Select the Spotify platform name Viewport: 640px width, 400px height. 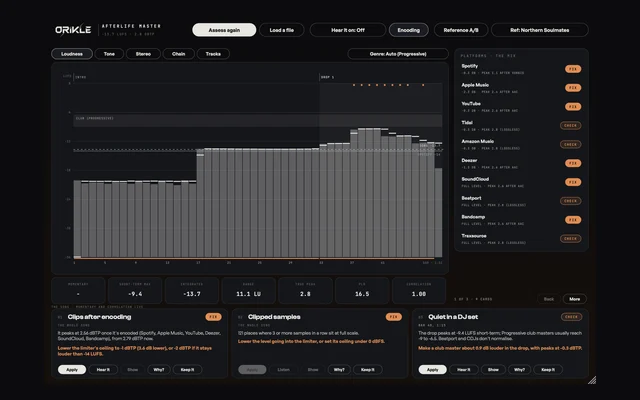pos(469,66)
